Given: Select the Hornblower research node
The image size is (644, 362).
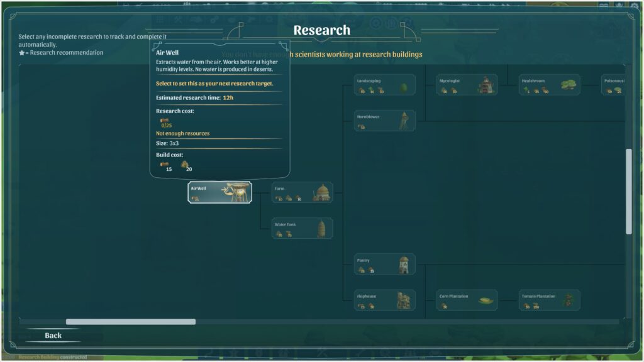Looking at the screenshot, I should click(x=384, y=121).
